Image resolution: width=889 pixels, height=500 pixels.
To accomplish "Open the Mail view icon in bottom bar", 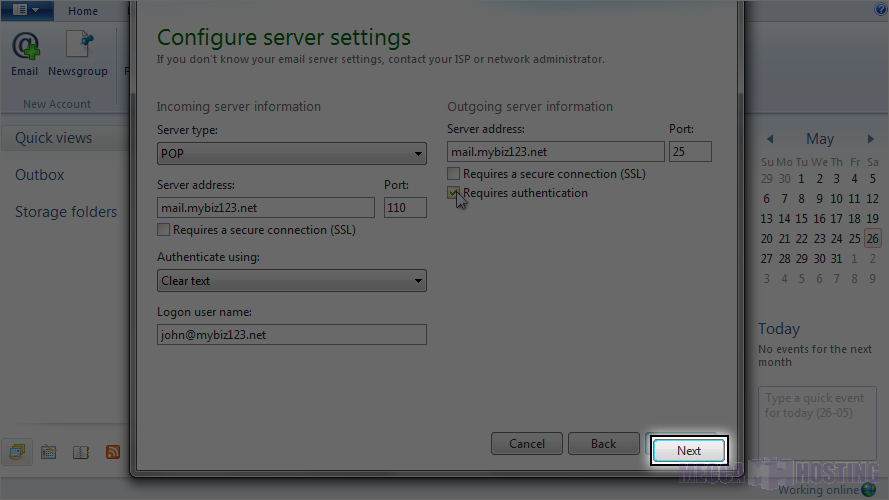I will (x=17, y=452).
